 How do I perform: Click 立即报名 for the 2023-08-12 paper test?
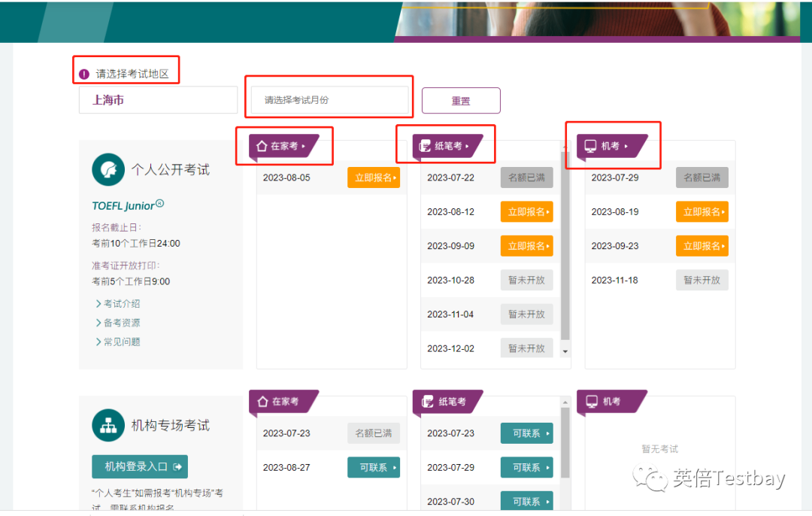click(x=526, y=212)
